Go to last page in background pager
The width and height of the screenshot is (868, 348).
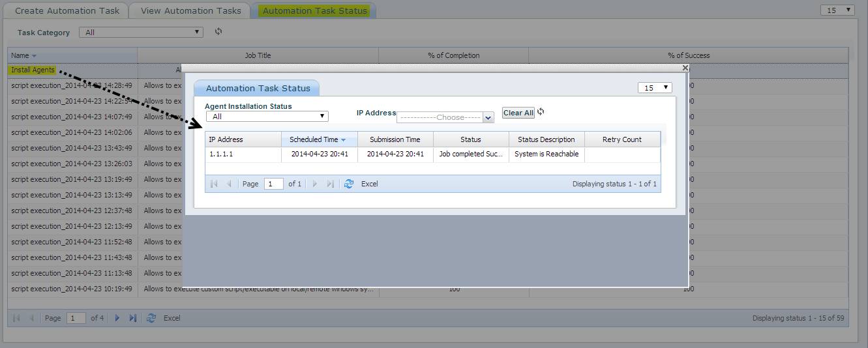[132, 318]
